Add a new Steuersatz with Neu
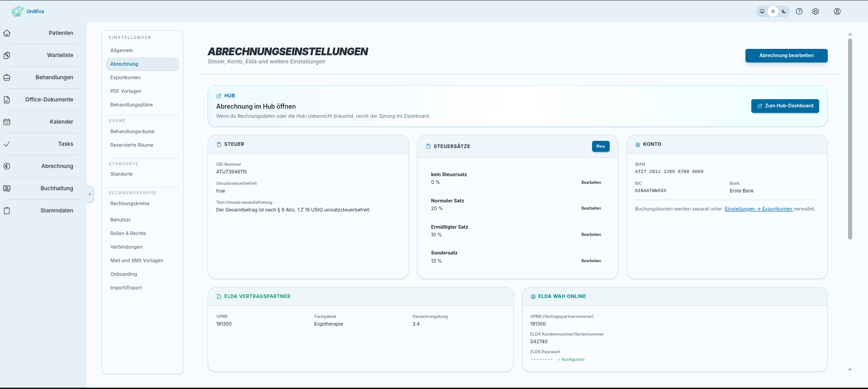Viewport: 868px width, 389px height. [601, 146]
